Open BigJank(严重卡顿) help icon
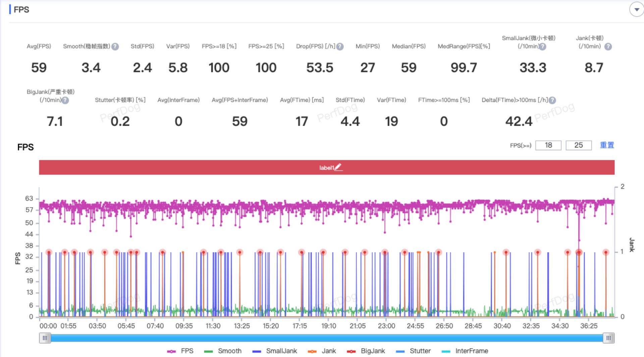Image resolution: width=644 pixels, height=357 pixels. pyautogui.click(x=65, y=100)
